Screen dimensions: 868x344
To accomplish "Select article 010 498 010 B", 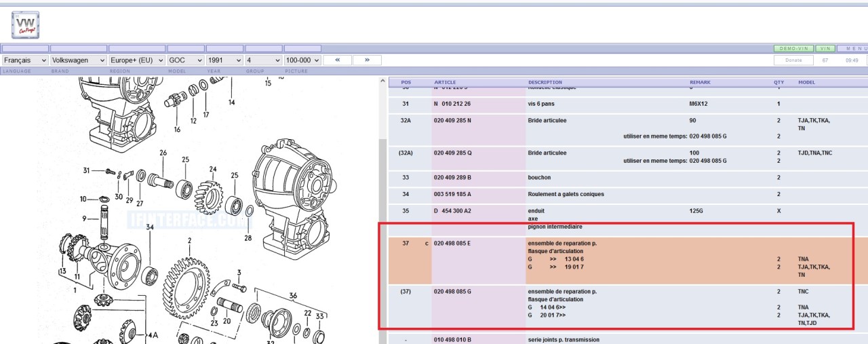I will [x=452, y=339].
